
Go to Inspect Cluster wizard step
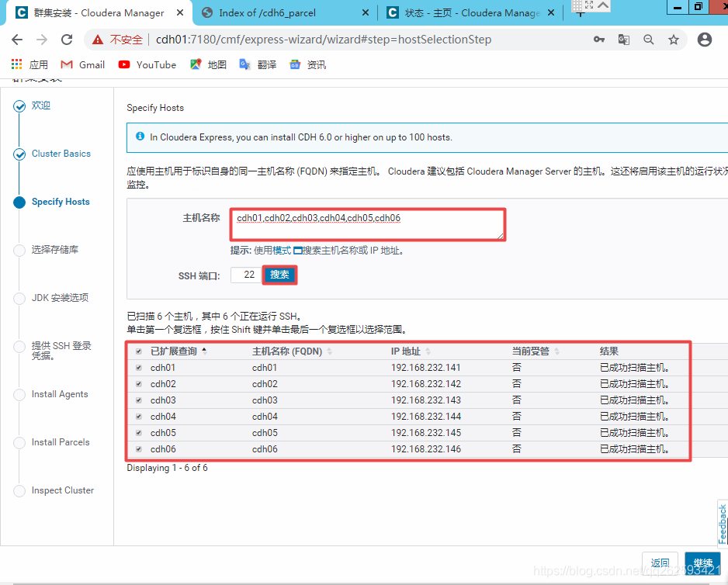[63, 490]
